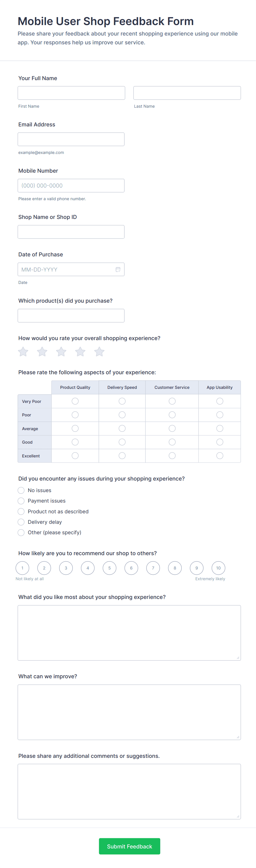Click the What can we improve textarea
The image size is (256, 868).
click(x=129, y=712)
